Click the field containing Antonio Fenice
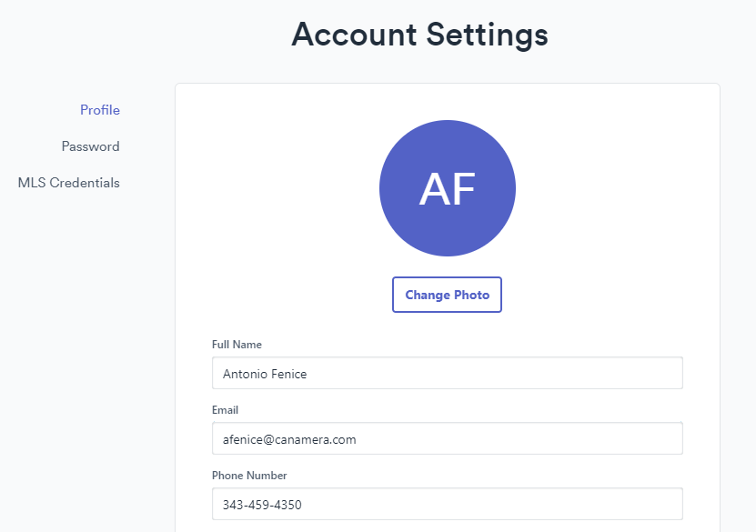Image resolution: width=756 pixels, height=532 pixels. [447, 373]
